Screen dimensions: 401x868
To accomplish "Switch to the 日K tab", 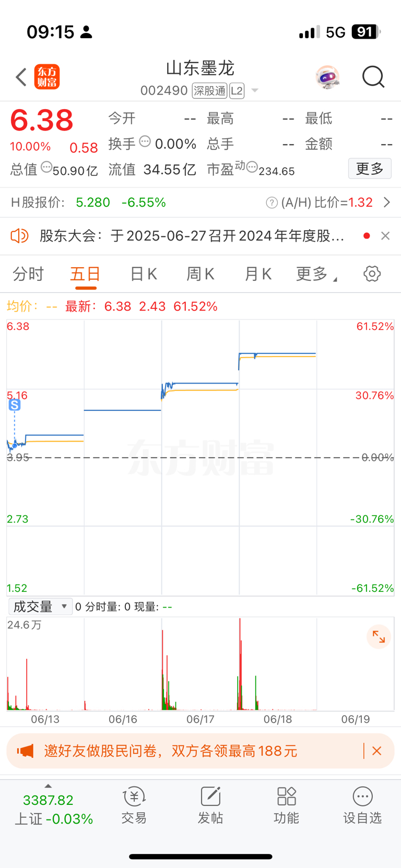I will [x=144, y=274].
